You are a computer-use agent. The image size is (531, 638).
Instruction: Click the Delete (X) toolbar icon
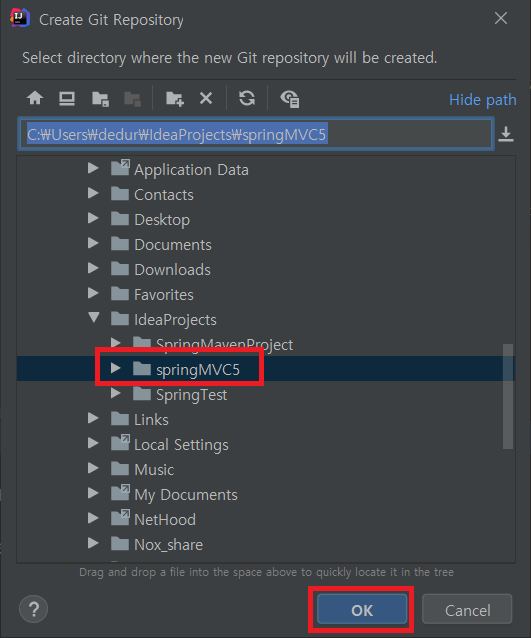206,98
